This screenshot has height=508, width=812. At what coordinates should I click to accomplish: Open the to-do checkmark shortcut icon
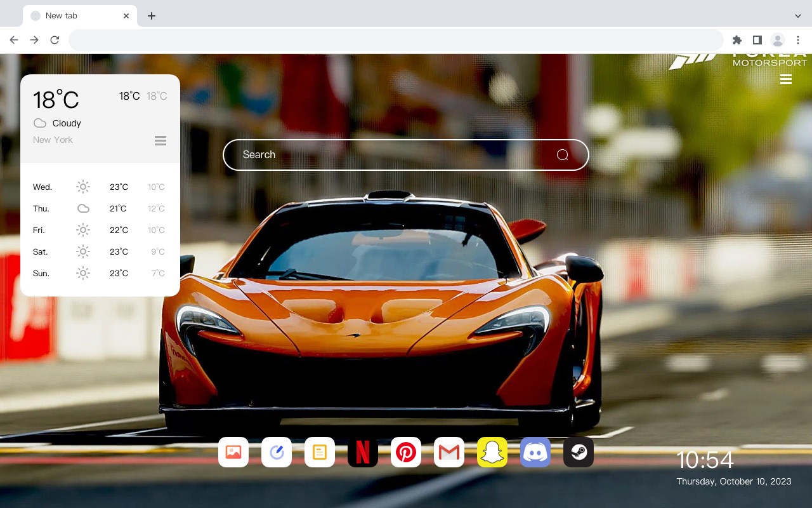coord(277,452)
